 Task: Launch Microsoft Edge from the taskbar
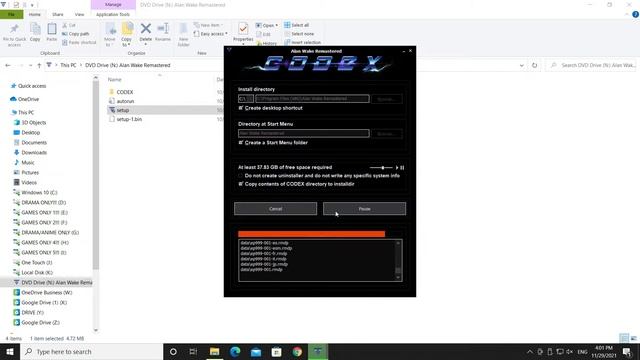click(235, 352)
